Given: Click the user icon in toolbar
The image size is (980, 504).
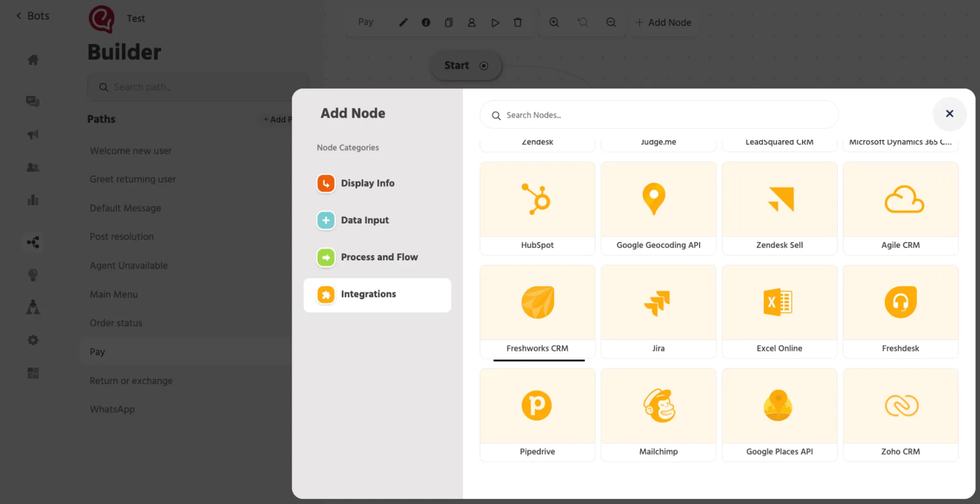Looking at the screenshot, I should tap(472, 23).
